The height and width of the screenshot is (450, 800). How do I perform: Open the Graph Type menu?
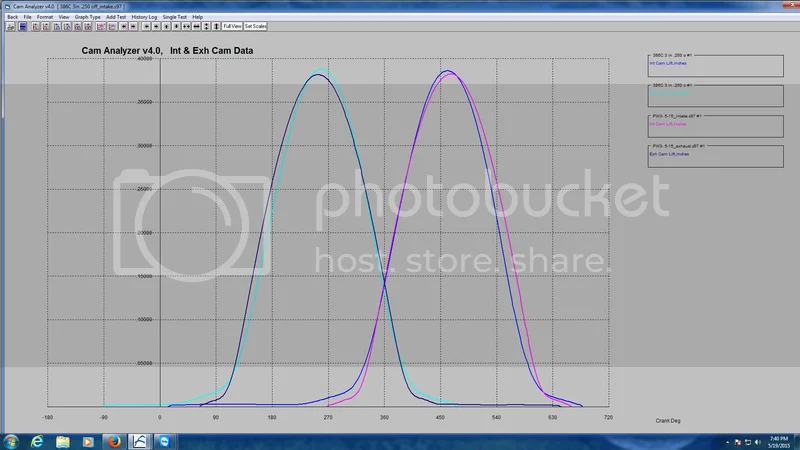(87, 17)
